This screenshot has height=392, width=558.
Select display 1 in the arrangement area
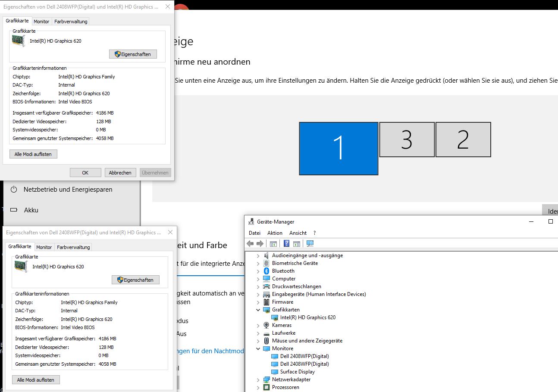click(339, 149)
